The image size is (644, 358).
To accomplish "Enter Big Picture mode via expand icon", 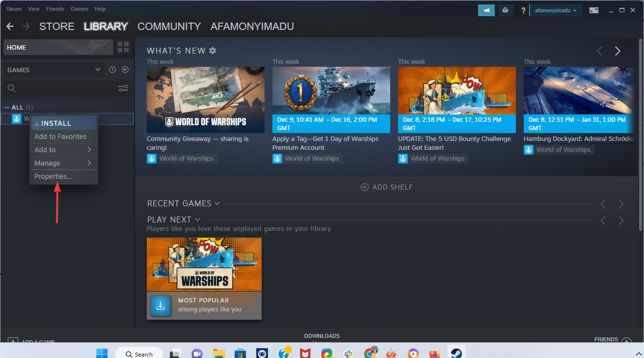I will [594, 10].
